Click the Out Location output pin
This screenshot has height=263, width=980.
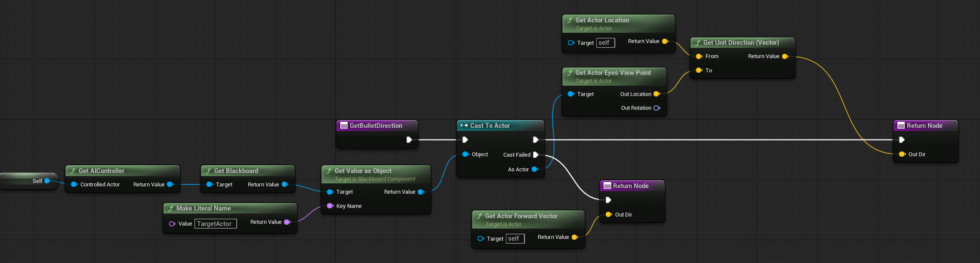[x=656, y=94]
